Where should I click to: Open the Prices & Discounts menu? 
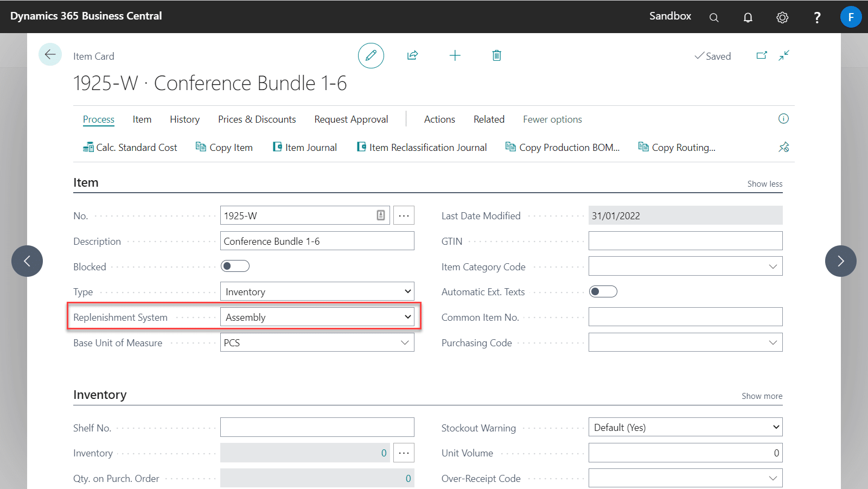click(257, 119)
